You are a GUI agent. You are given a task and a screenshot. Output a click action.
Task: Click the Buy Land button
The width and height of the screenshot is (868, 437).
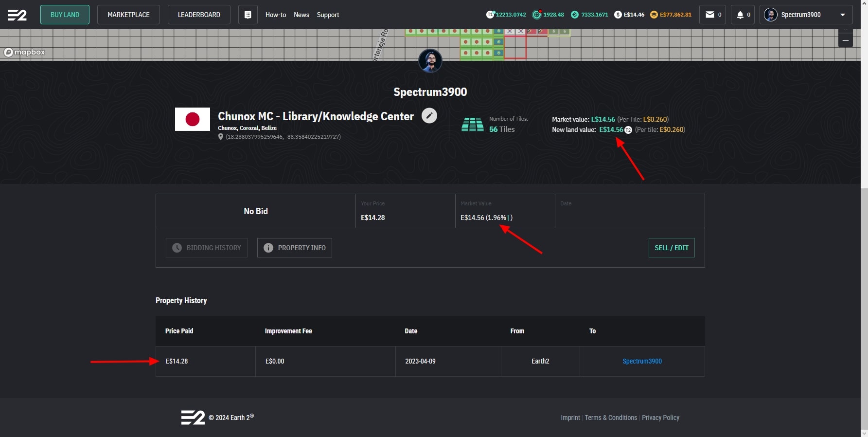(x=65, y=15)
